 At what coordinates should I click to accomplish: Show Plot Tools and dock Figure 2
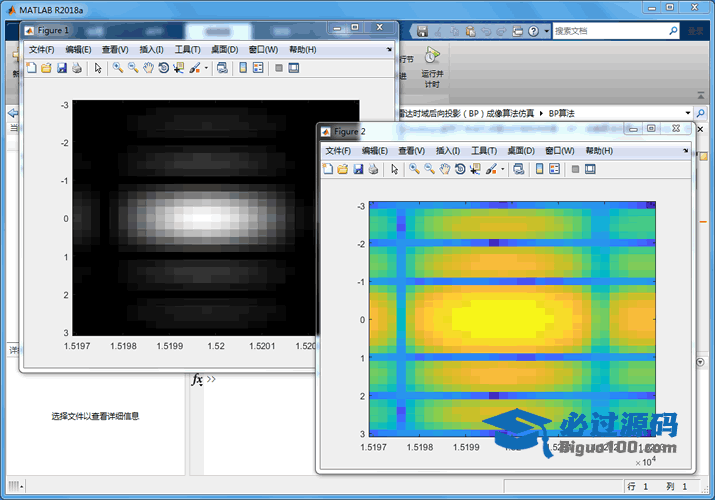pos(590,169)
